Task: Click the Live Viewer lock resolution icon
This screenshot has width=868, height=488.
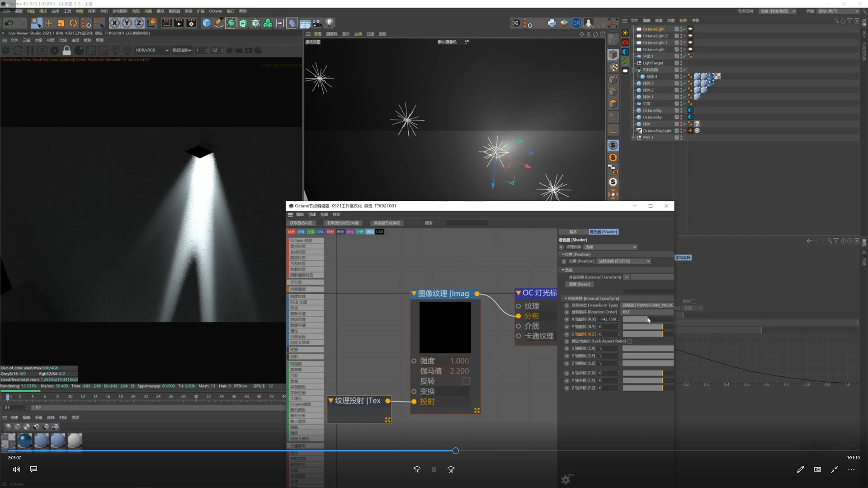Action: (x=66, y=50)
